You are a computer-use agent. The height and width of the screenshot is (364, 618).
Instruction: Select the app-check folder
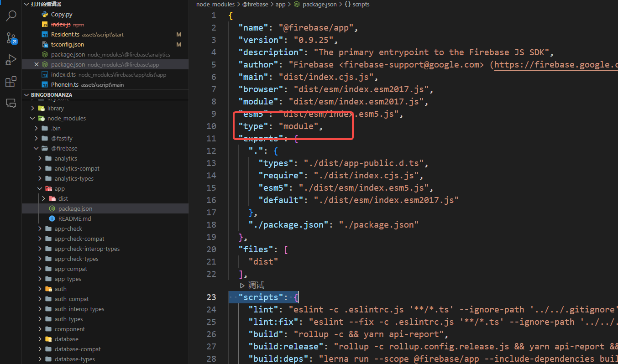pos(105,229)
